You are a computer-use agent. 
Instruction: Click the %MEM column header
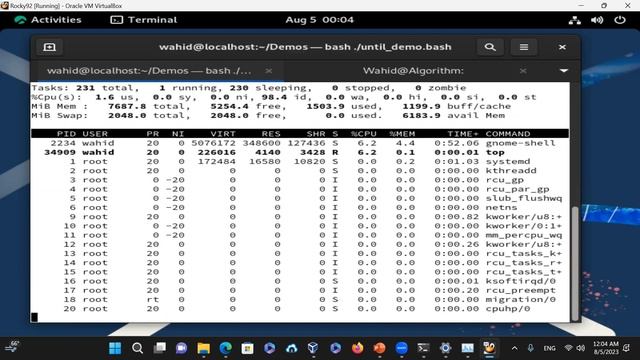click(402, 133)
